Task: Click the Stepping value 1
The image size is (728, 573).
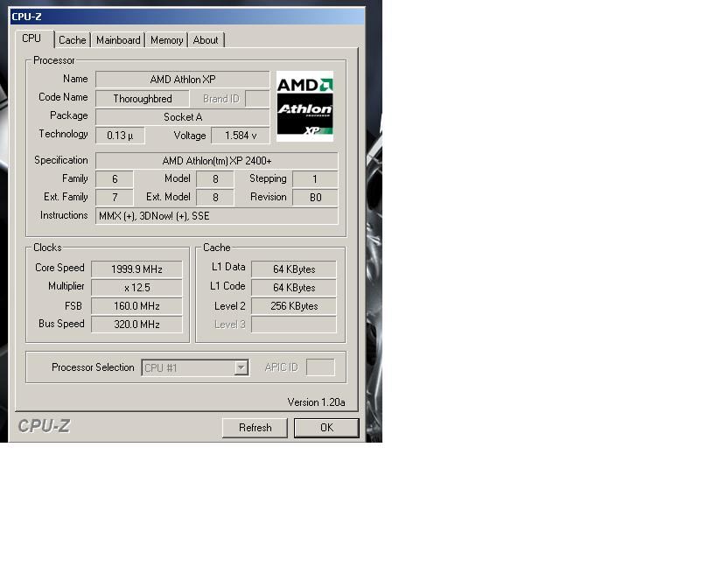Action: 315,178
